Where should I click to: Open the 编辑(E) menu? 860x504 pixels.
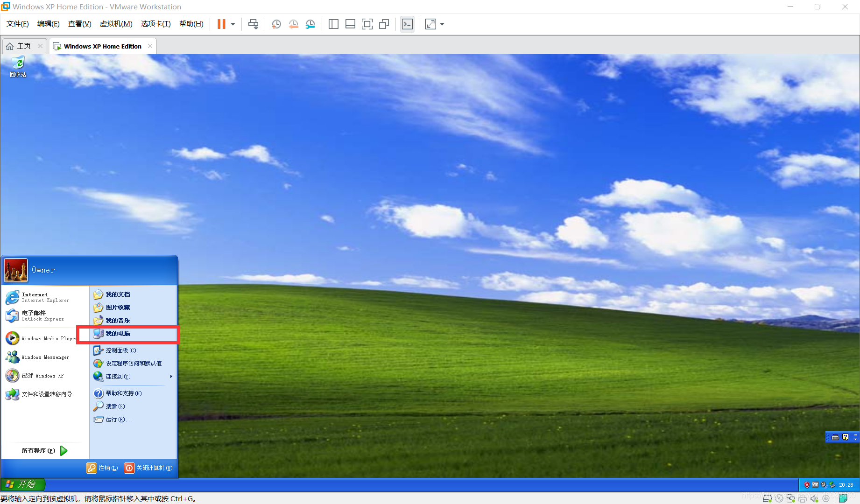tap(49, 24)
